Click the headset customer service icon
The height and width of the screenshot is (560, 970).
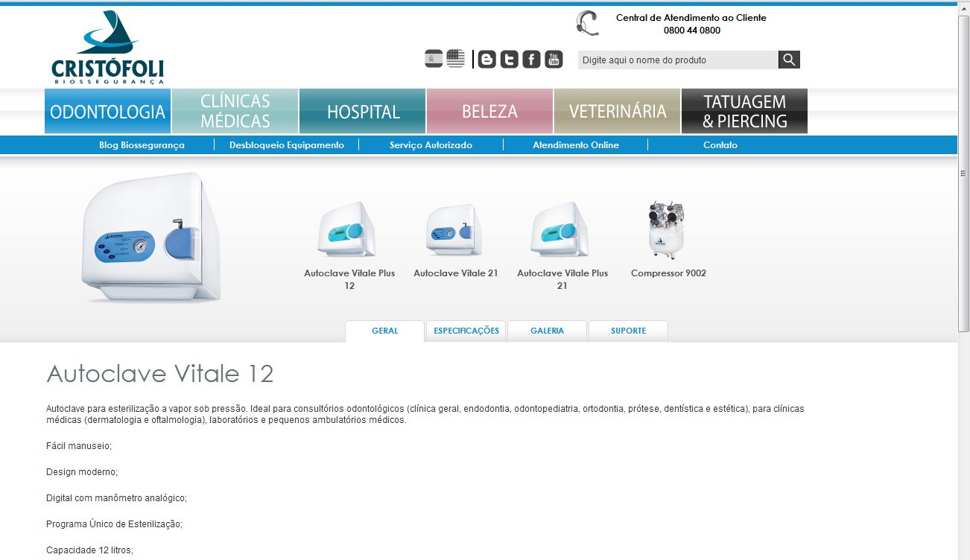(588, 23)
